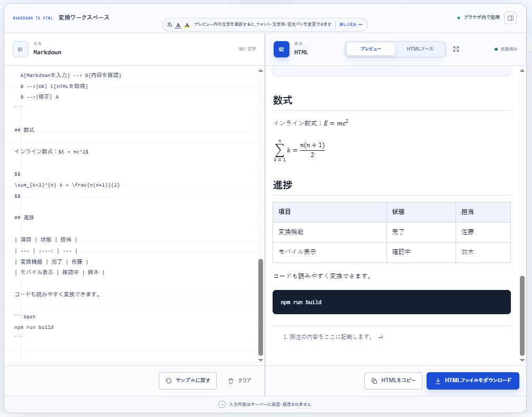This screenshot has height=417, width=532.
Task: Click the 987 文字 character count
Action: coord(247,49)
